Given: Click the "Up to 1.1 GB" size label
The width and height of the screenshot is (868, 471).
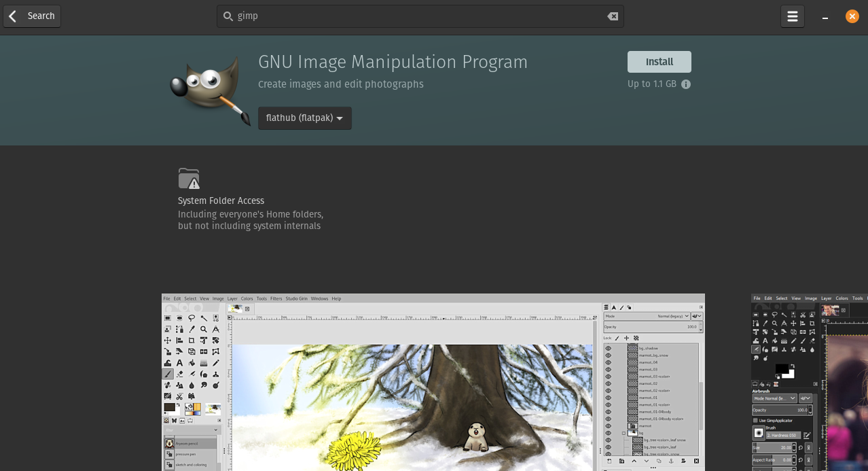Looking at the screenshot, I should 652,84.
